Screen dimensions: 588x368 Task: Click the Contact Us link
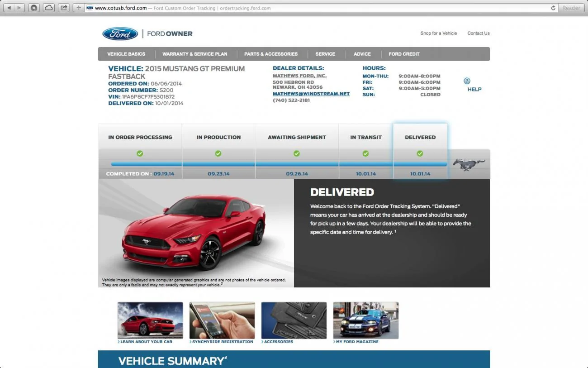coord(479,33)
